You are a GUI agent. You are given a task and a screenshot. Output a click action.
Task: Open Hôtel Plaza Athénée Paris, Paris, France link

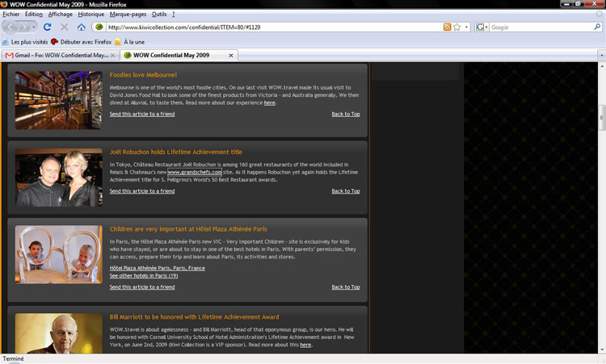[158, 268]
